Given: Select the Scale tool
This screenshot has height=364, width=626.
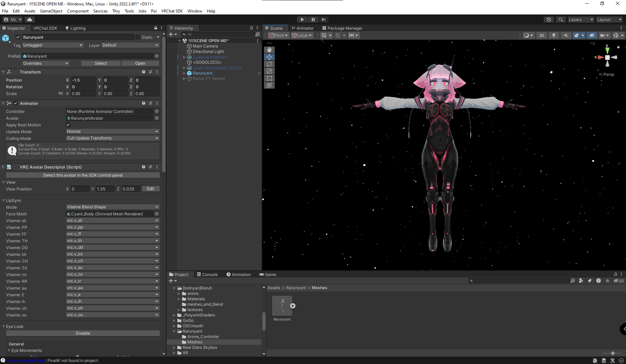Looking at the screenshot, I should (x=269, y=71).
